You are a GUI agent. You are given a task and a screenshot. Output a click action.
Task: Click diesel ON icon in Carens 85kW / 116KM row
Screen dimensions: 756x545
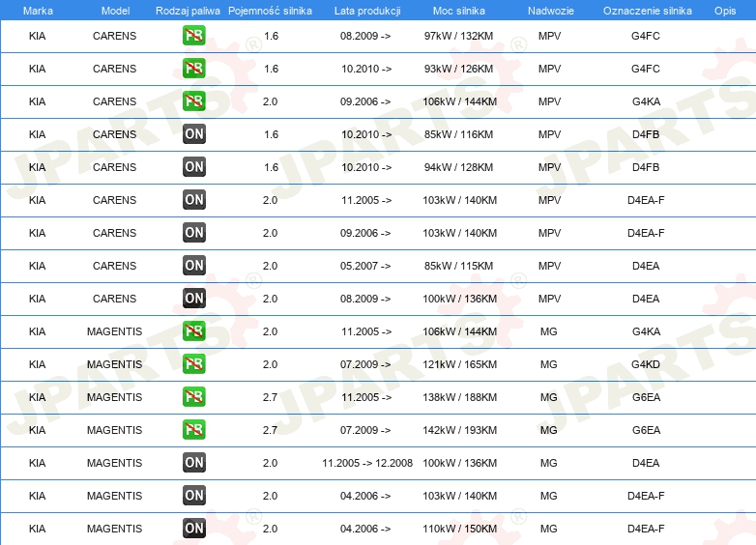(193, 134)
